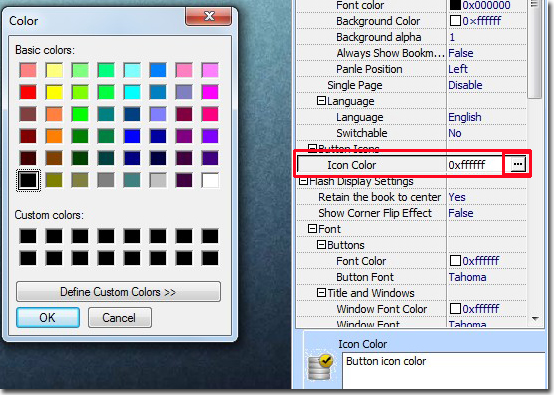554x395 pixels.
Task: Collapse the Title and Windows subgroup
Action: (321, 293)
